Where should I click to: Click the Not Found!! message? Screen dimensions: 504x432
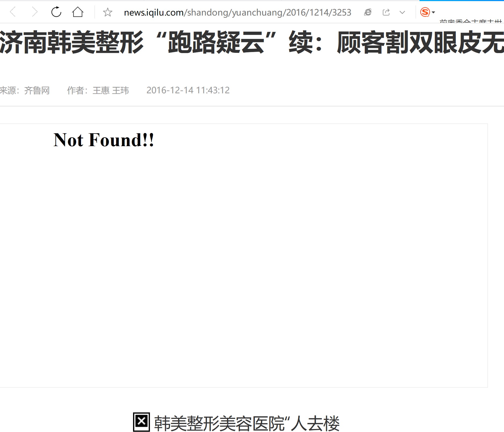[x=104, y=140]
